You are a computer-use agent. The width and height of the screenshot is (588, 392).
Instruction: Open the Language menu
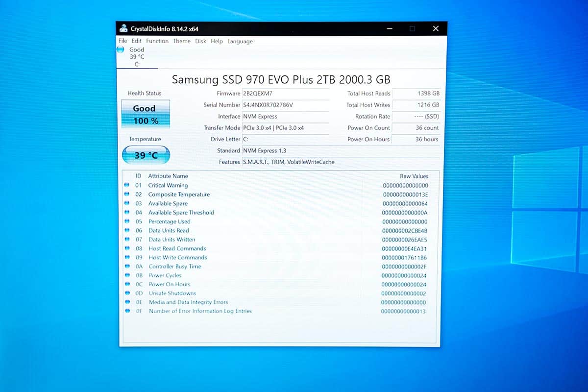pyautogui.click(x=240, y=41)
